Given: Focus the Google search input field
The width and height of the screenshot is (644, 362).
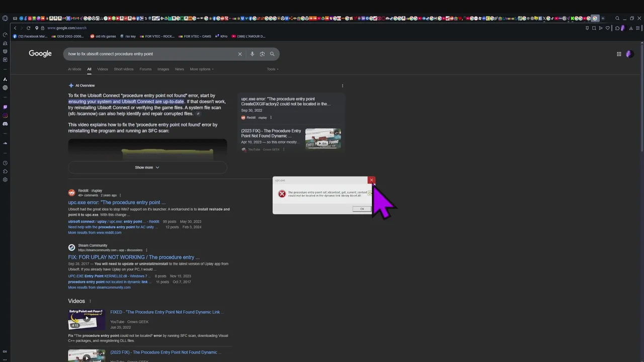Looking at the screenshot, I should coord(151,54).
